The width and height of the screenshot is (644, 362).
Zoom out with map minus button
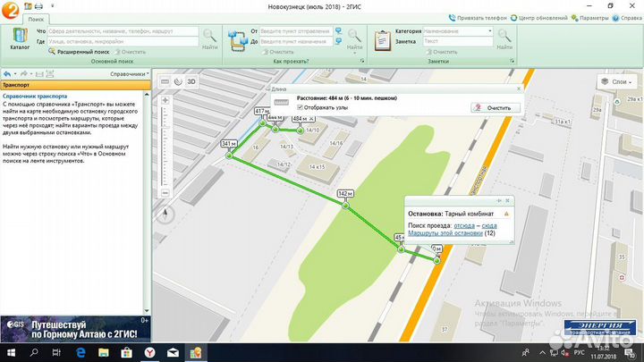click(165, 193)
